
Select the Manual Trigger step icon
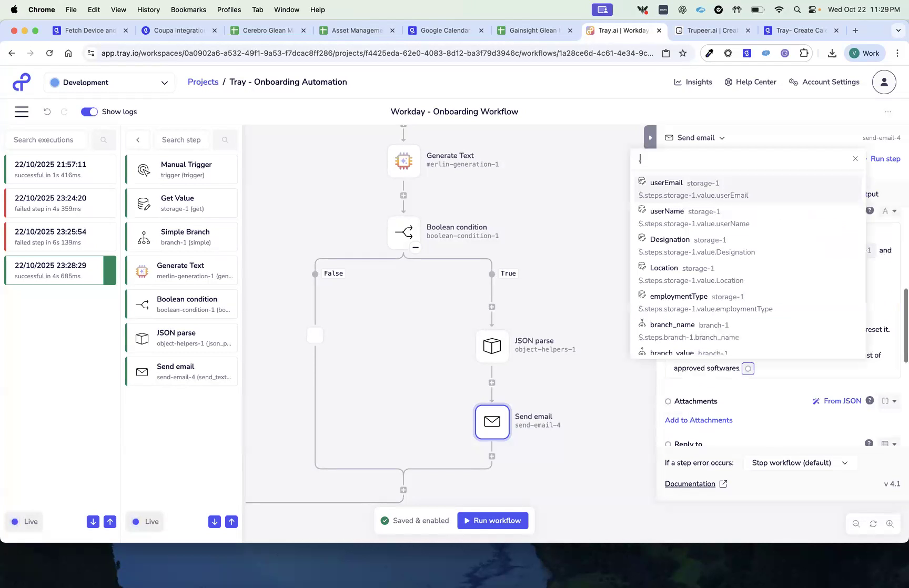143,169
